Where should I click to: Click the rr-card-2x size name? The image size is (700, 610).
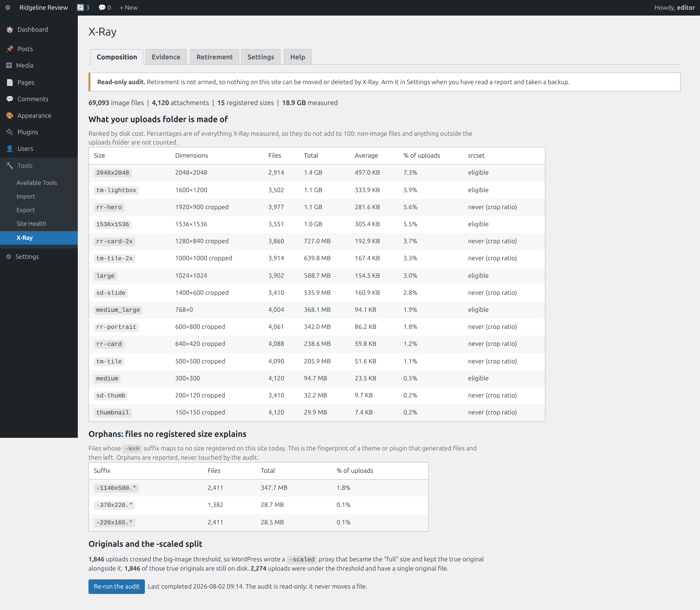(114, 241)
